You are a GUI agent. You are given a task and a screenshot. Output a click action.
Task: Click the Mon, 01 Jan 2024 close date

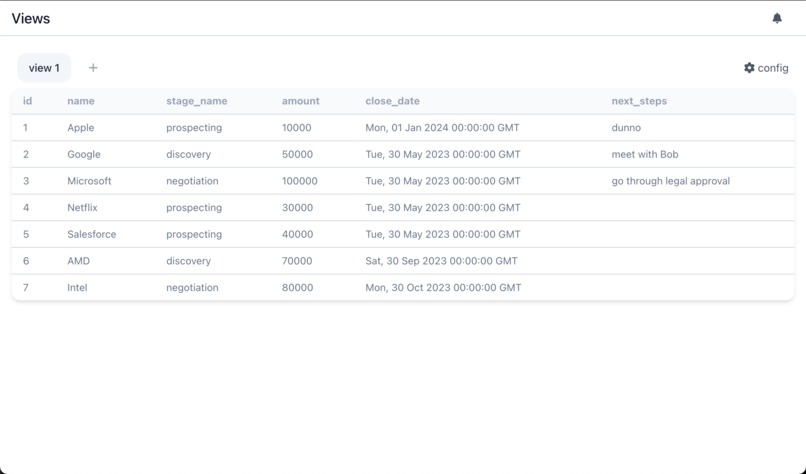click(443, 127)
